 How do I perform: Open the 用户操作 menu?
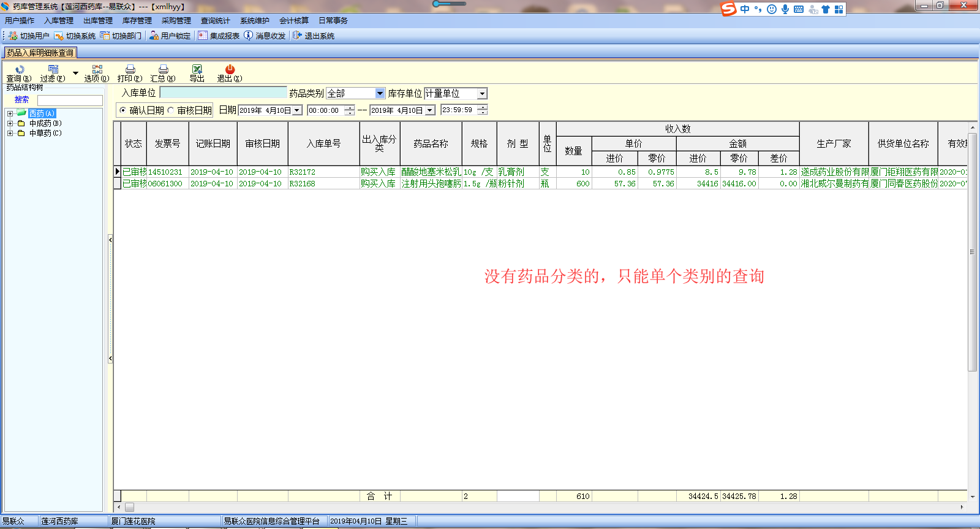tap(20, 21)
